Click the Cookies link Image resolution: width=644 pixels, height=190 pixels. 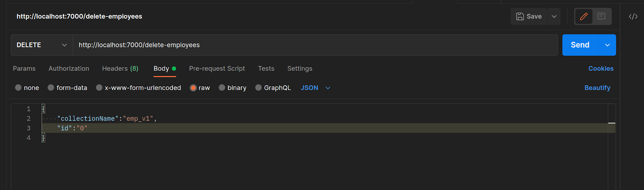click(601, 68)
